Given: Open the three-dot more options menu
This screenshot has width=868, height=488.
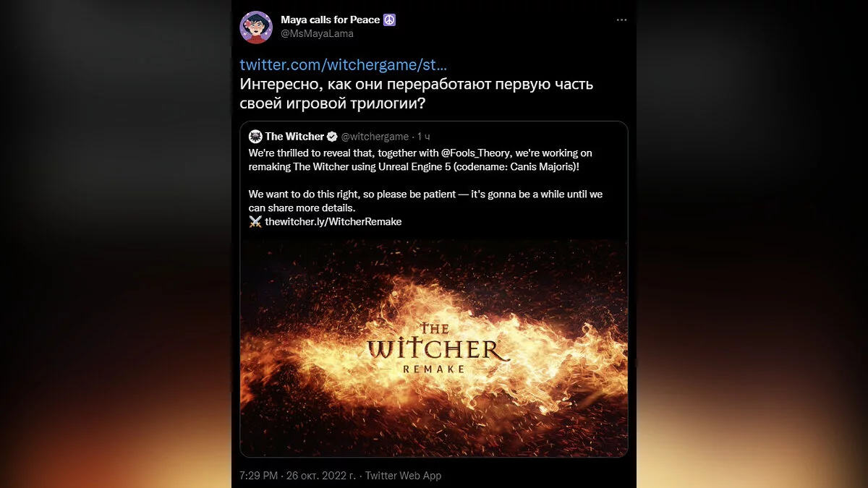Looking at the screenshot, I should pyautogui.click(x=621, y=20).
